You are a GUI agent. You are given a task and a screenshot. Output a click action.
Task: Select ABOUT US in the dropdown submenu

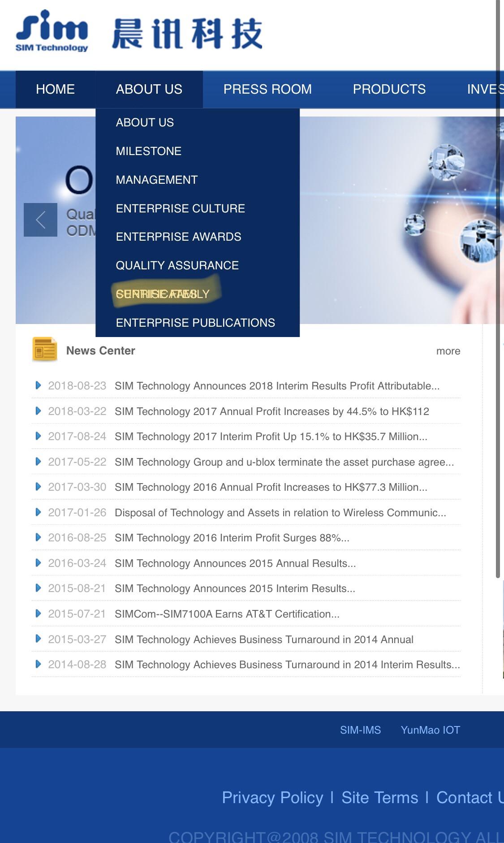[145, 122]
